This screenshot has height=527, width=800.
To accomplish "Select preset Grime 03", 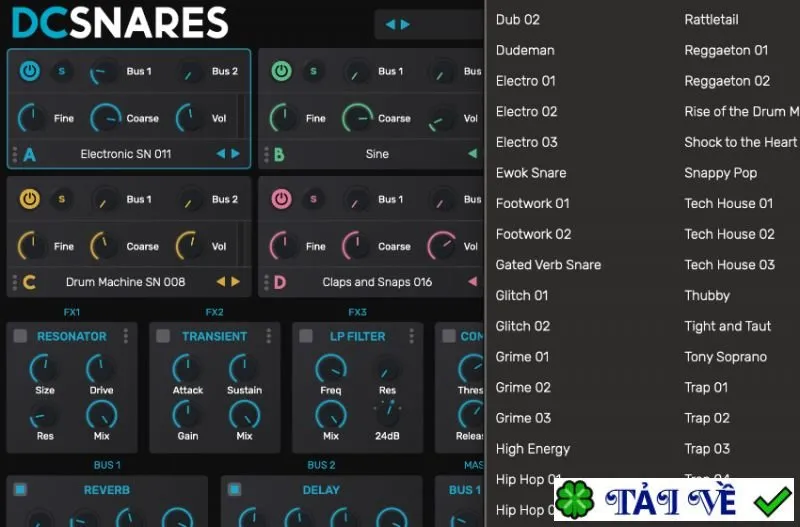I will [x=523, y=418].
